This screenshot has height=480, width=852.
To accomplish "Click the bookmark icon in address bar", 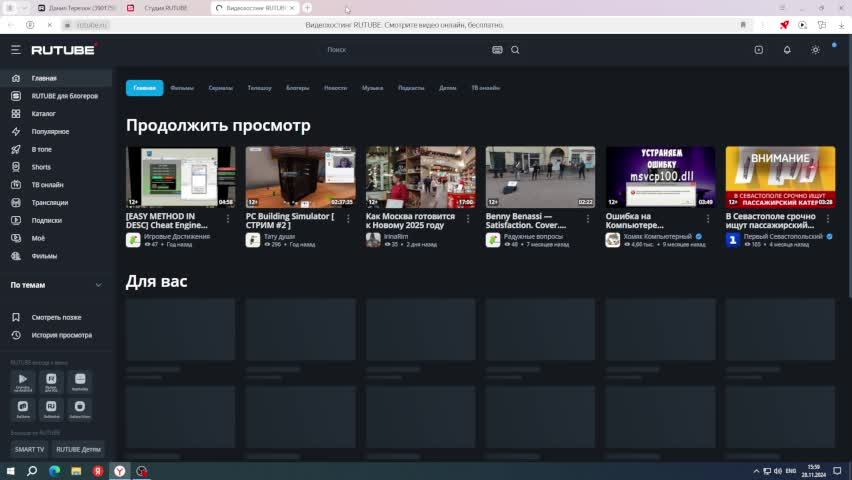I will [x=743, y=25].
